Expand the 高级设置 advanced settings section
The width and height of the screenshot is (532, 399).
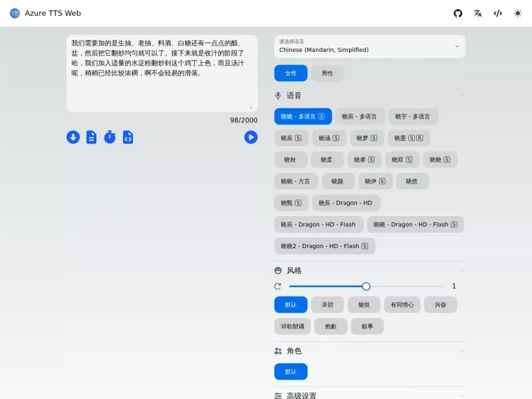pyautogui.click(x=462, y=396)
